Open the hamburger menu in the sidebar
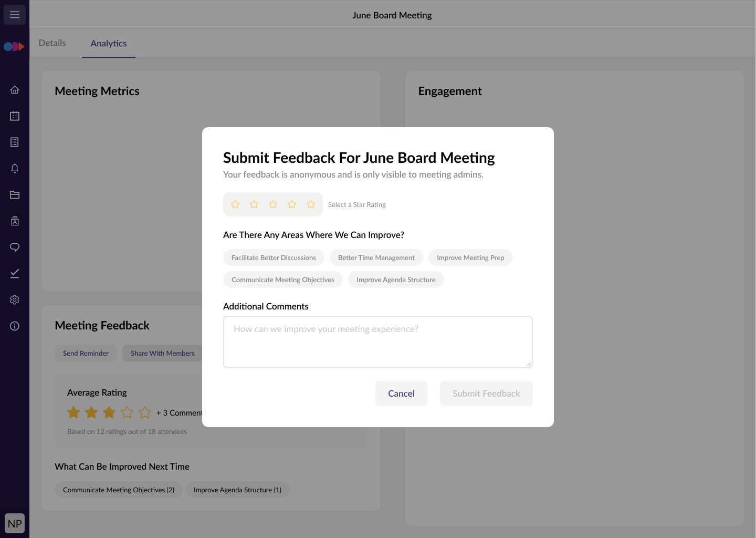Viewport: 756px width, 538px height. coord(15,15)
